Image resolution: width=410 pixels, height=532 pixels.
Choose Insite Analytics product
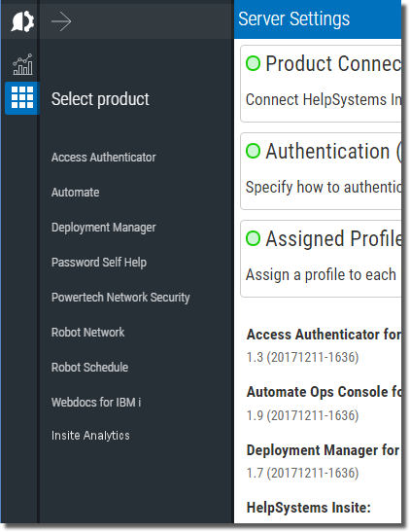[x=90, y=436]
